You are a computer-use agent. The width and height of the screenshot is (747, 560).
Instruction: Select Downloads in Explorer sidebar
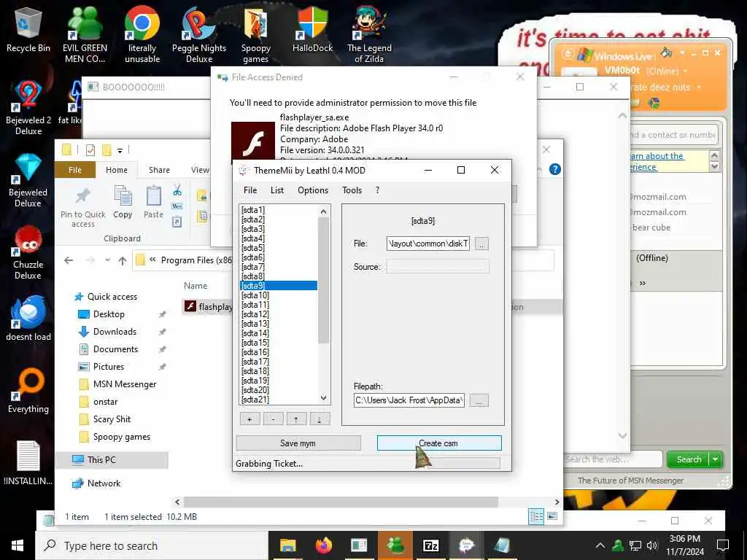[115, 332]
